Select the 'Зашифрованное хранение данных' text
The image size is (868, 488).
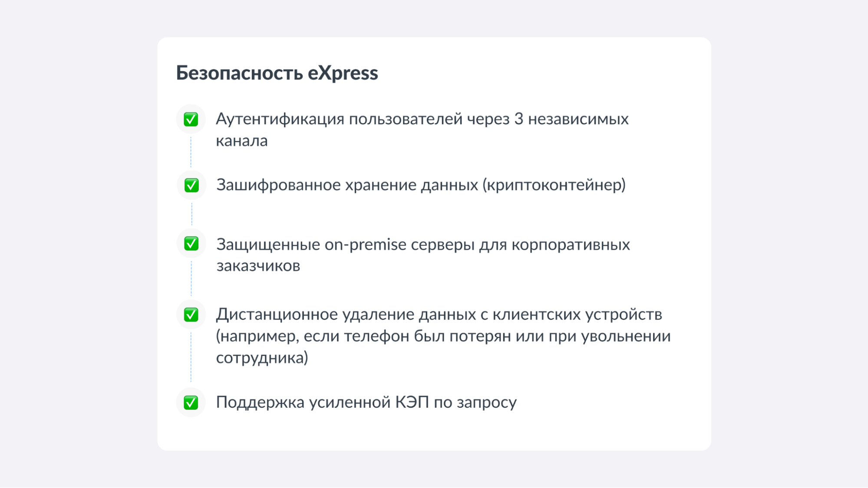(348, 185)
